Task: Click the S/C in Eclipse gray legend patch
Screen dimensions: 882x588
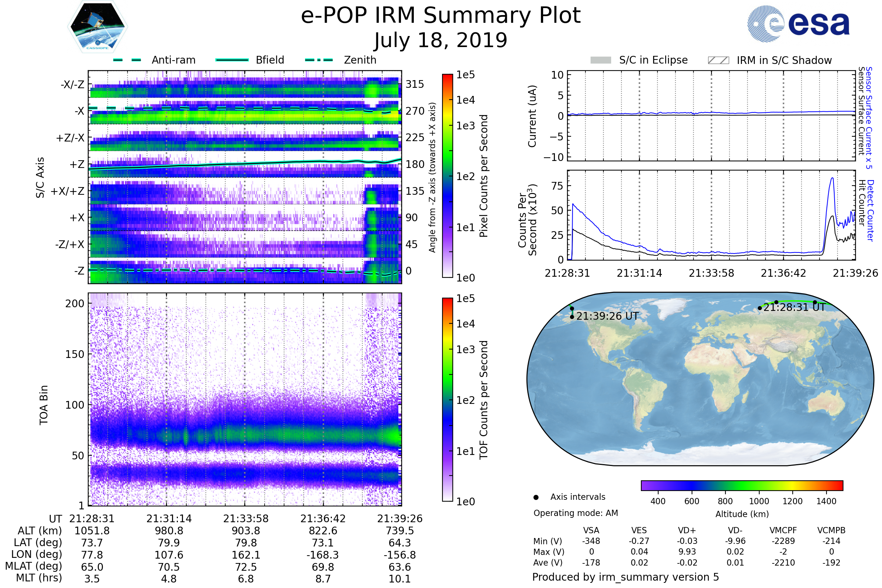Action: pos(600,60)
